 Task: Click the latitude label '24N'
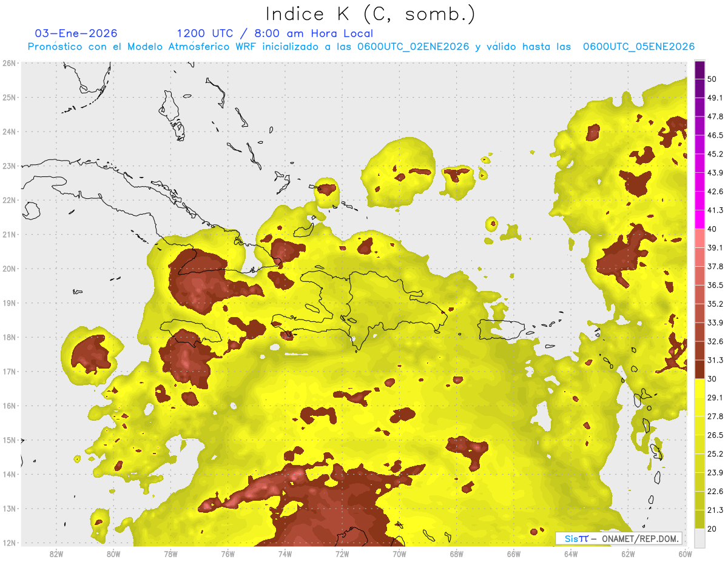click(x=9, y=132)
